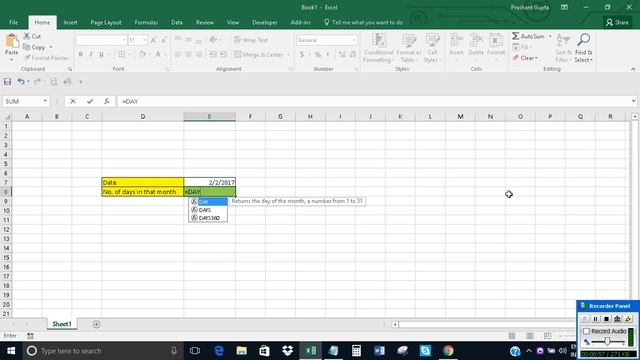Switch to the Developer ribbon tab

tap(264, 22)
